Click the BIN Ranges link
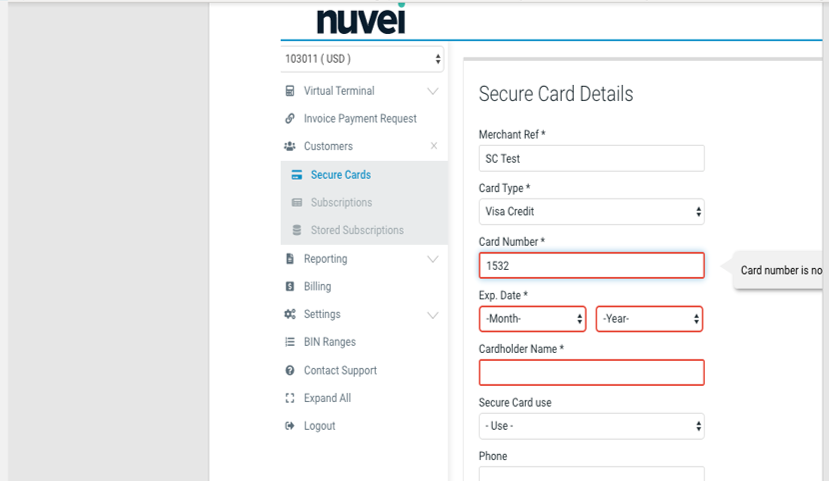Screen dimensions: 829x481 (x=330, y=342)
